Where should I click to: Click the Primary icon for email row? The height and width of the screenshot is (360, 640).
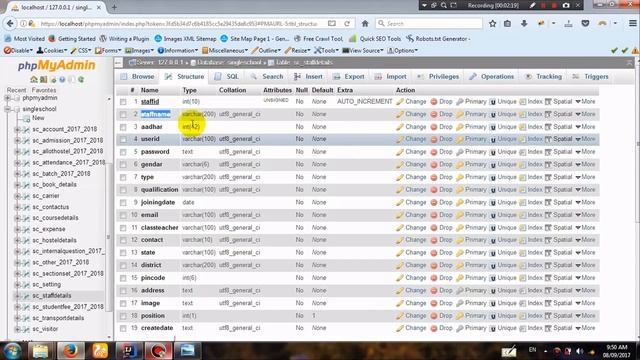(460, 215)
